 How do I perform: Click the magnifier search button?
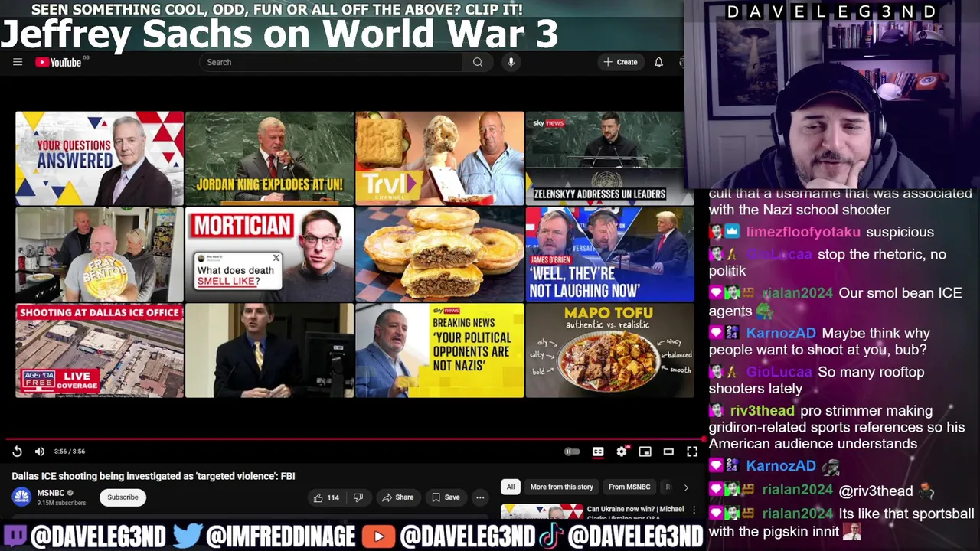pos(478,62)
